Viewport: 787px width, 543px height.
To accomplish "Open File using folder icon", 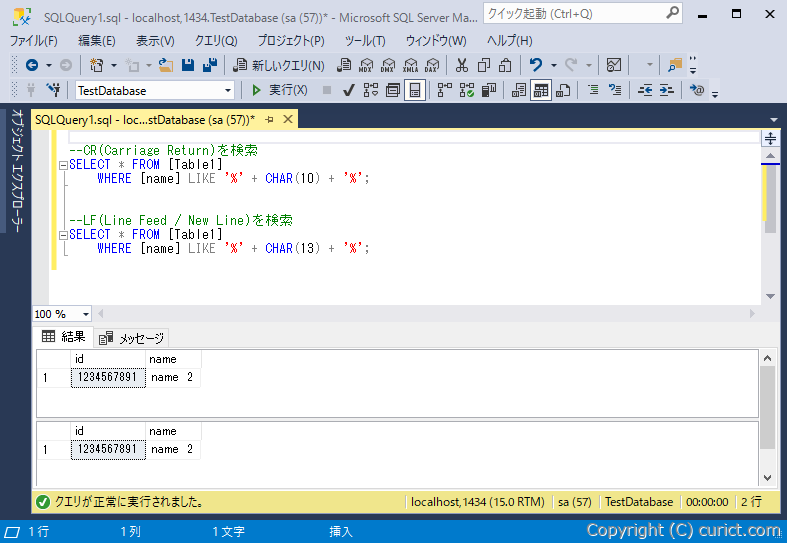I will coord(166,65).
